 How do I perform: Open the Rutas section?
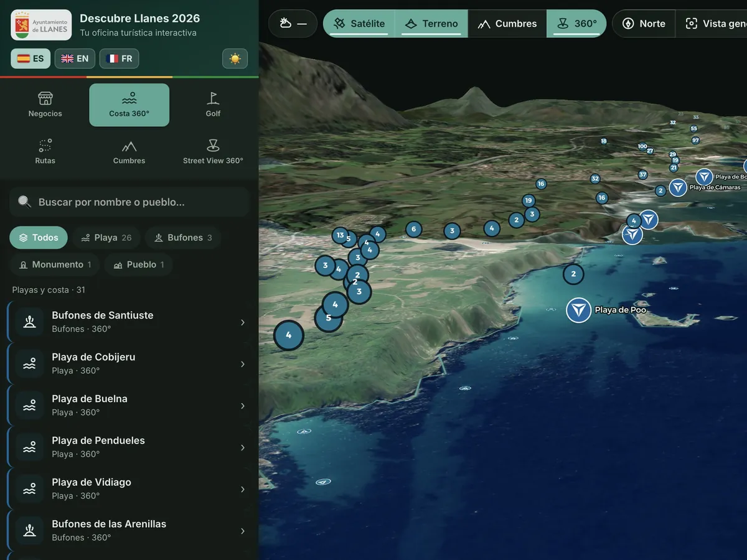45,152
